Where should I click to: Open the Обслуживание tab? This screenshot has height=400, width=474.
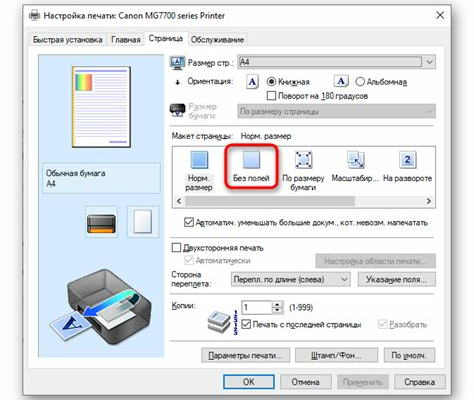(x=217, y=40)
